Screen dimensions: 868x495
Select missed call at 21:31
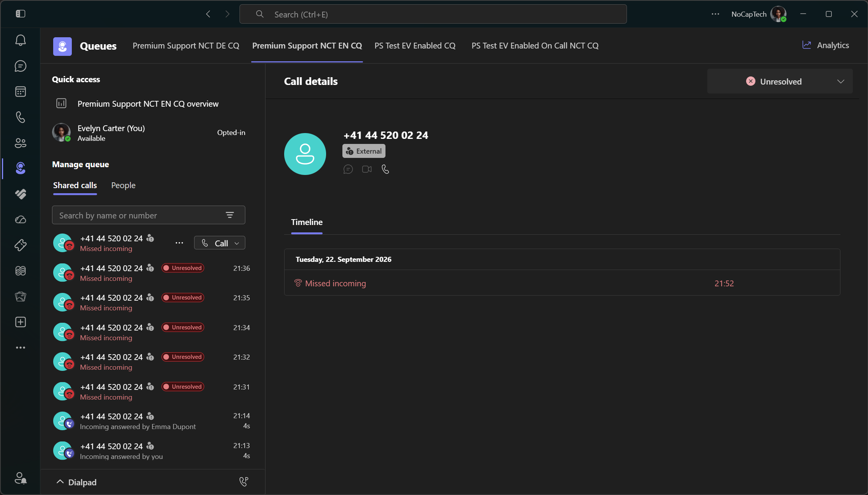pos(151,392)
